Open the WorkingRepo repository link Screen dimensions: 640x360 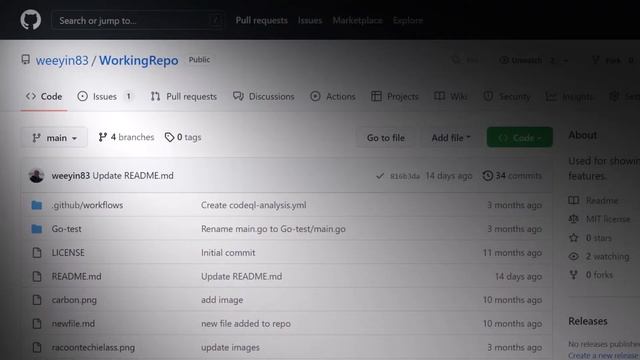(139, 60)
